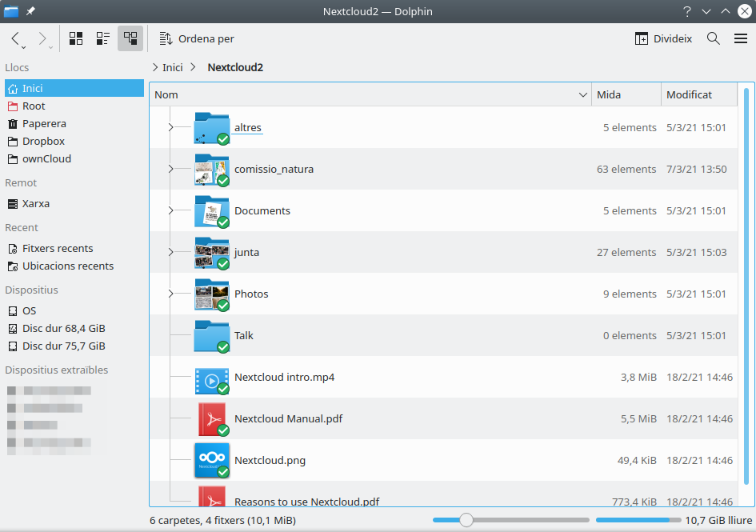This screenshot has width=756, height=532.
Task: Expand the Photos folder
Action: click(170, 294)
